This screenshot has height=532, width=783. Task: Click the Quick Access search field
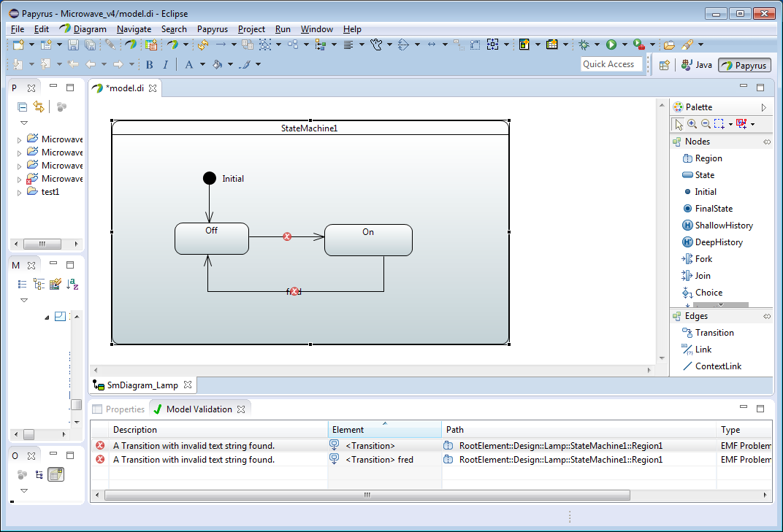611,64
